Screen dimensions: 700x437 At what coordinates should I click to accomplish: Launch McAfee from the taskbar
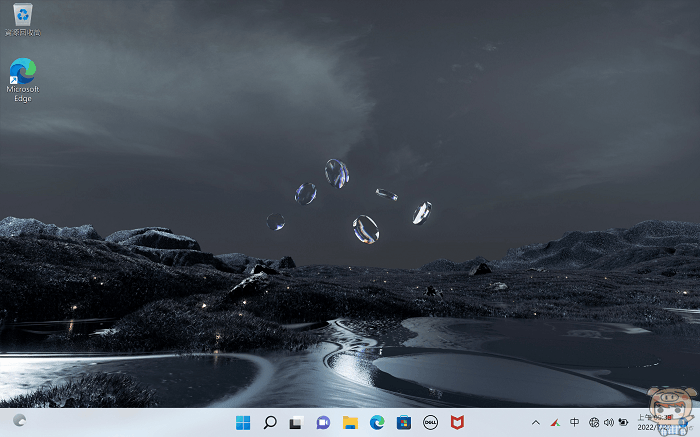tap(457, 422)
